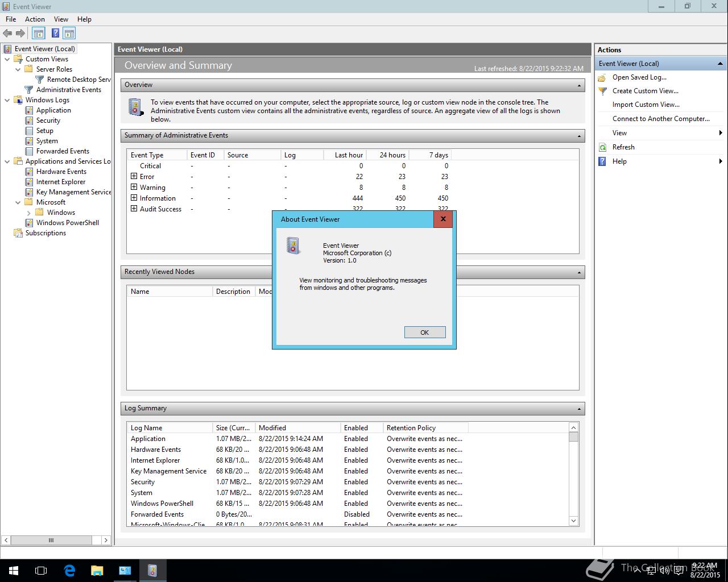Screen dimensions: 728x582
Task: Expand the Error event type row
Action: [134, 176]
